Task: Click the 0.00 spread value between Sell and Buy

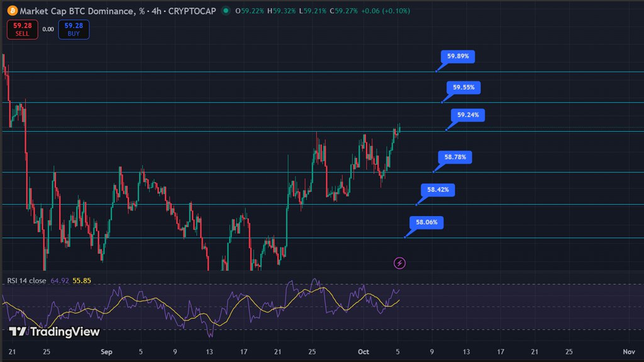Action: [48, 29]
